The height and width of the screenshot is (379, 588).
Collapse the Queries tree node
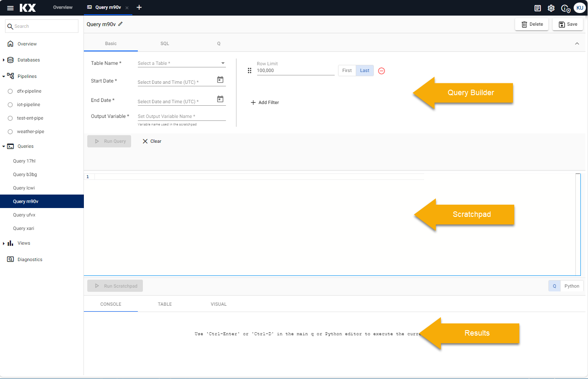tap(4, 146)
